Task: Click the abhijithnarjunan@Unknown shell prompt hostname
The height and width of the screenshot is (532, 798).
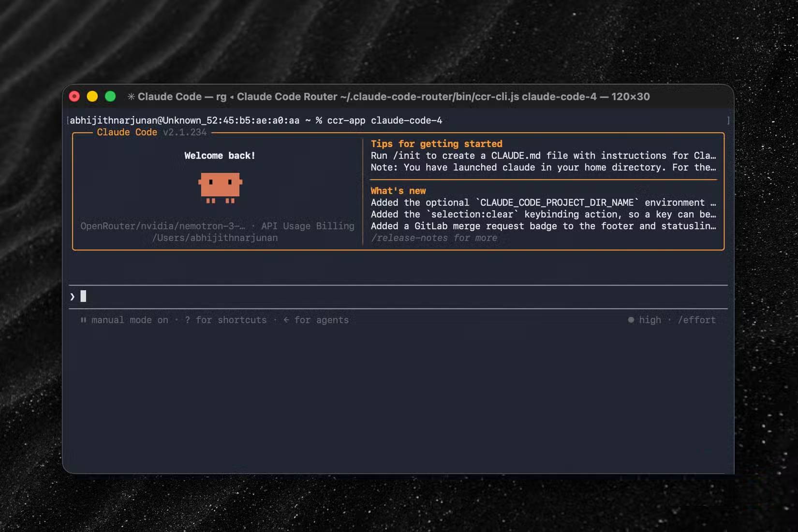Action: tap(184, 120)
